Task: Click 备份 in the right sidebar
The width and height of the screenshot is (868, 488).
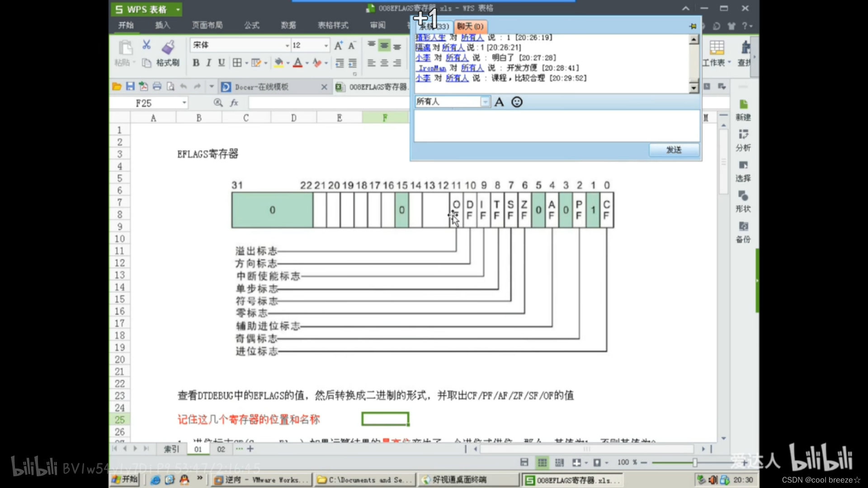Action: tap(743, 232)
